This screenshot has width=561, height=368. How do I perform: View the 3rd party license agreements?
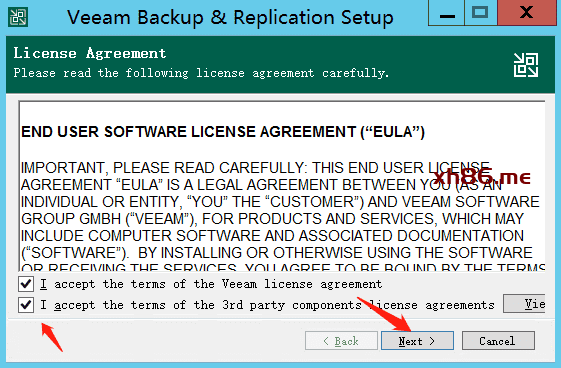(x=524, y=304)
